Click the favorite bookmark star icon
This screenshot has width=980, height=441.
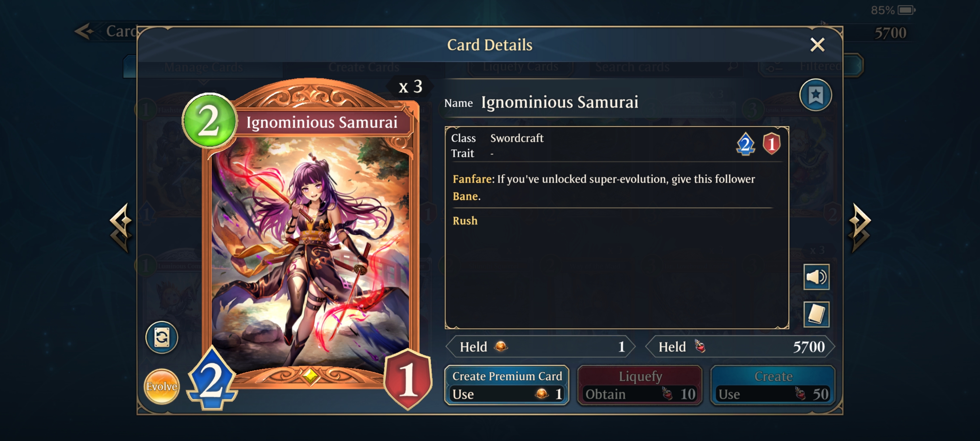click(815, 95)
